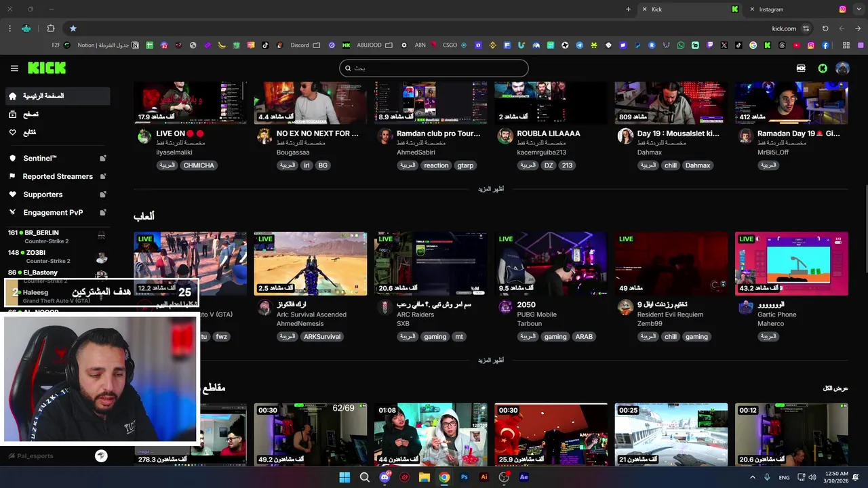
Task: Open El_Bastony channel in sidebar list
Action: [x=57, y=274]
